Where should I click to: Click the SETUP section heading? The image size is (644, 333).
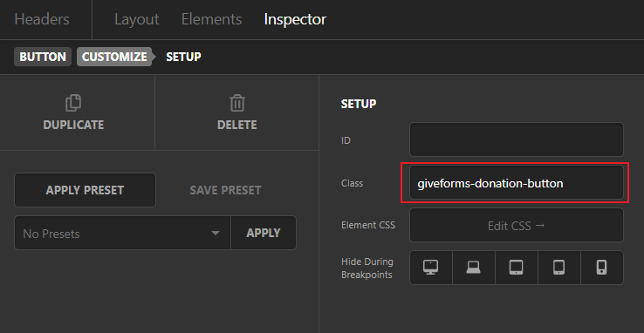(359, 104)
